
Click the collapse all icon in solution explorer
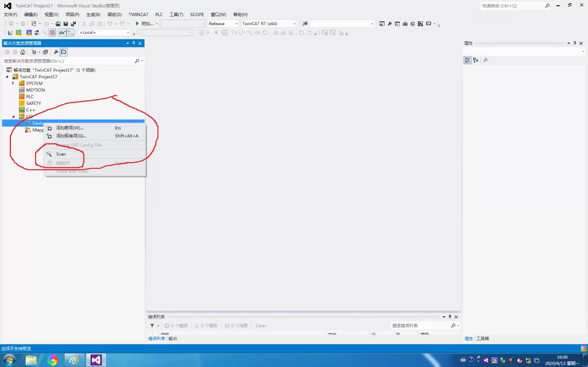(x=46, y=52)
